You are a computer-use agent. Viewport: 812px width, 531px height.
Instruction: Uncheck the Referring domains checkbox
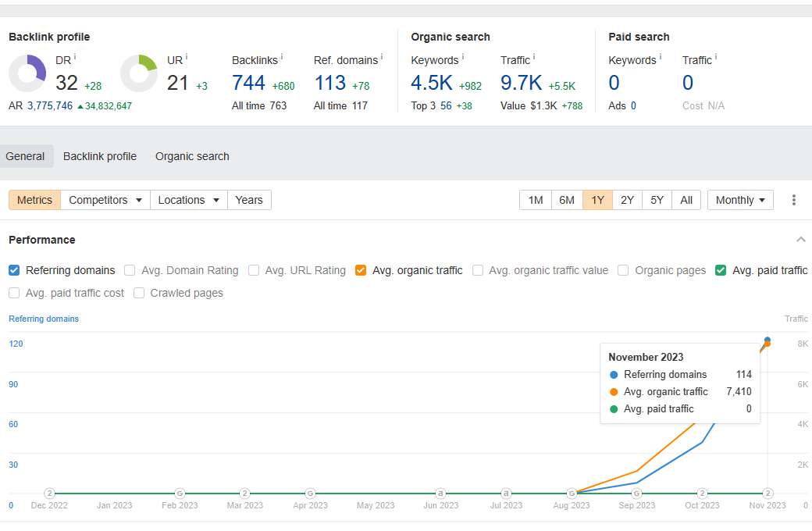pyautogui.click(x=14, y=270)
